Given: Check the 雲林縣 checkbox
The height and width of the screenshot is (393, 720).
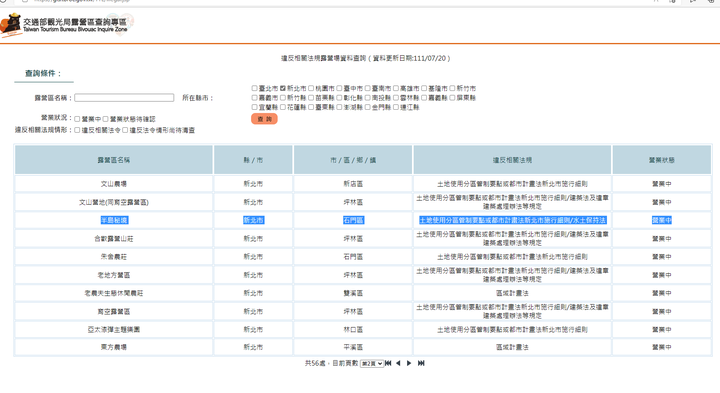Looking at the screenshot, I should pyautogui.click(x=396, y=98).
